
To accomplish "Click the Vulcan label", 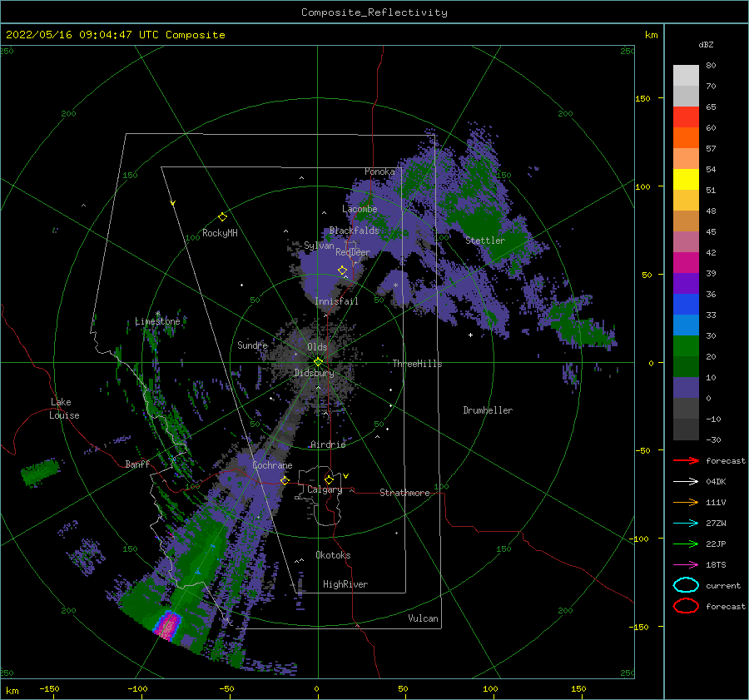I will pos(424,618).
